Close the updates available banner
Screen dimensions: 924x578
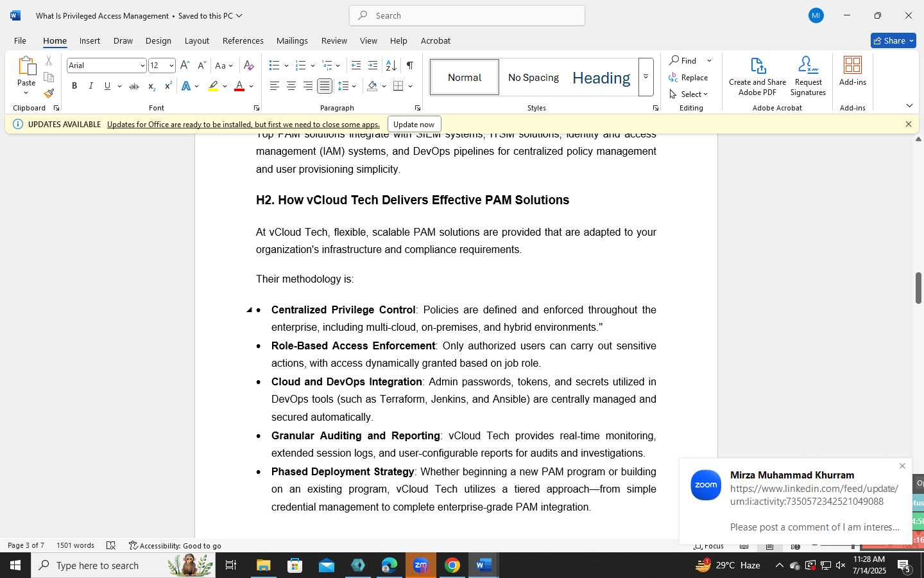908,124
